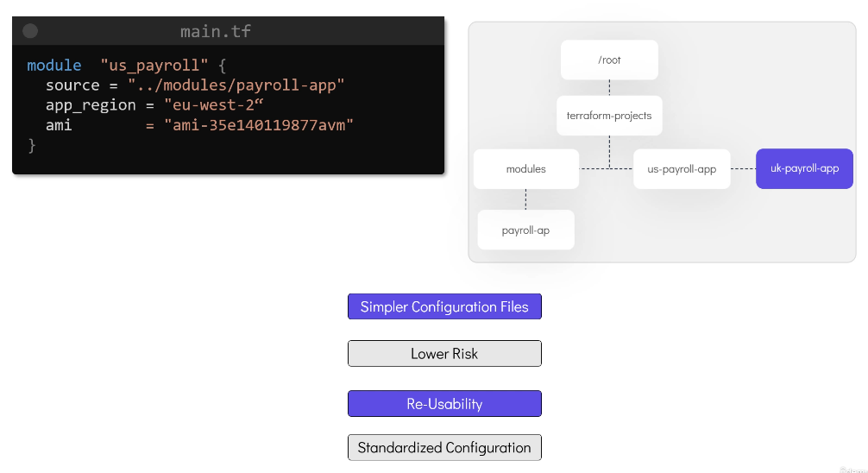Screen dimensions: 868x473
Task: Select the highlighted uk-payroll-app node
Action: 804,168
